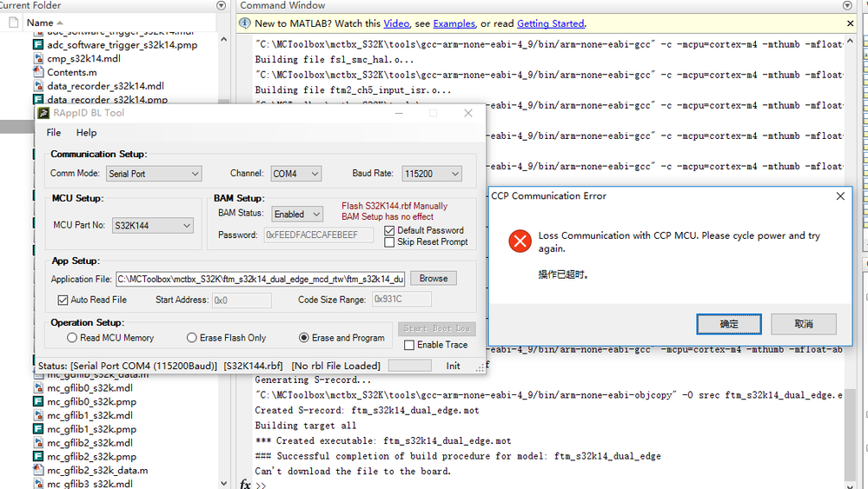Select mc_gflib2_s32k_data.m file
This screenshot has width=868, height=489.
click(97, 471)
